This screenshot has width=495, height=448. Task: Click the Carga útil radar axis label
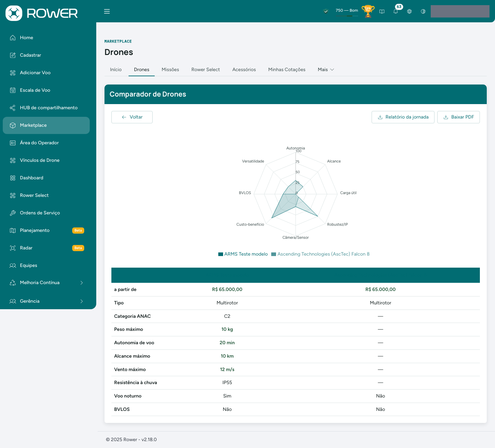pos(348,193)
